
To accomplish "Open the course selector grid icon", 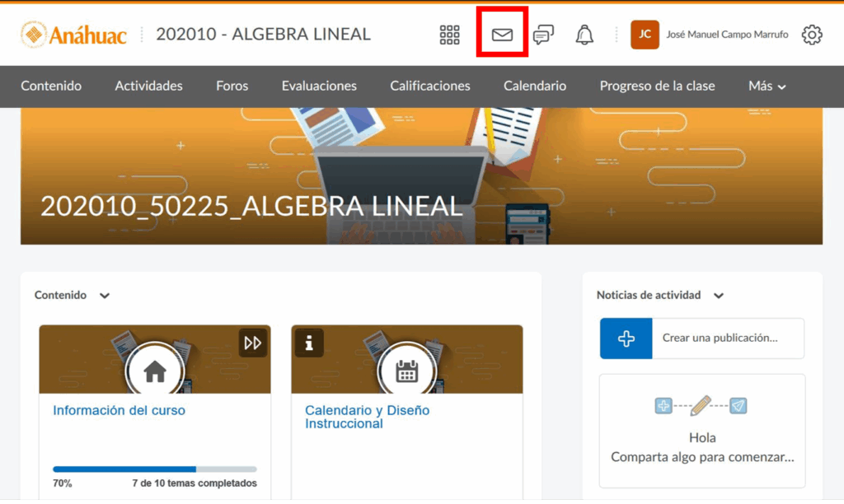I will click(449, 35).
